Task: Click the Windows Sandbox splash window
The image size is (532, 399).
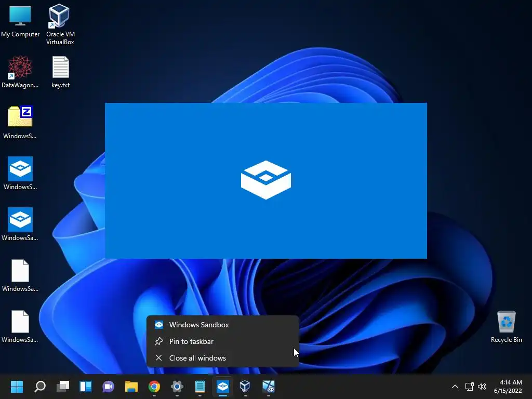Action: [x=265, y=180]
